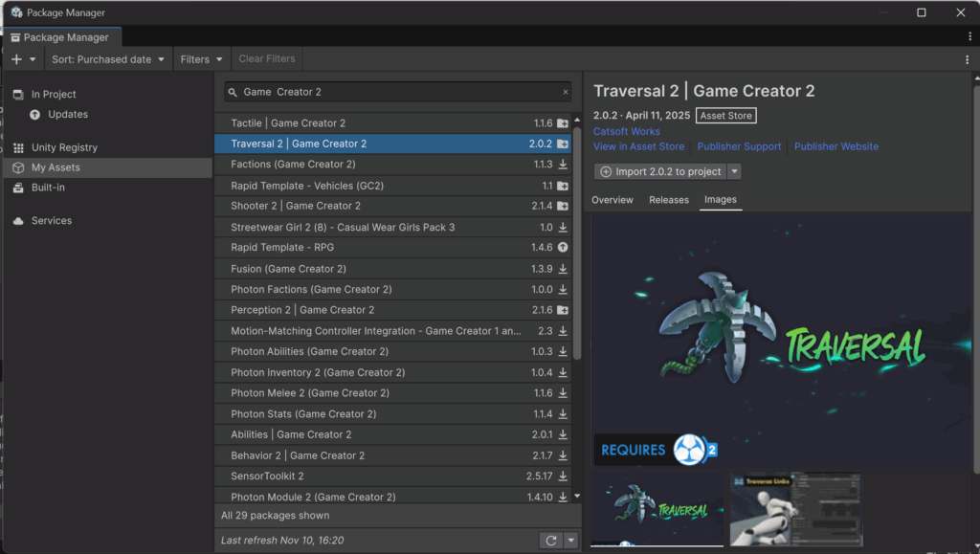Click import icon next to Tactile package

[x=563, y=123]
